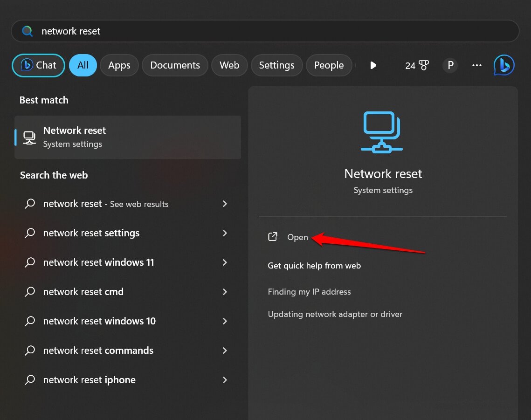531x420 pixels.
Task: Open the P profile avatar
Action: (x=450, y=65)
